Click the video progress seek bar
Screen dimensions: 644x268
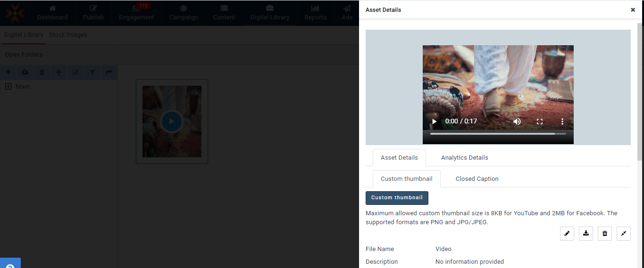point(498,134)
